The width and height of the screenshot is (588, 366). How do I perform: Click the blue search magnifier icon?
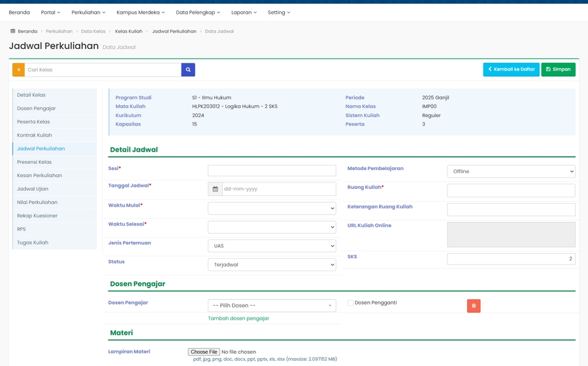point(188,69)
